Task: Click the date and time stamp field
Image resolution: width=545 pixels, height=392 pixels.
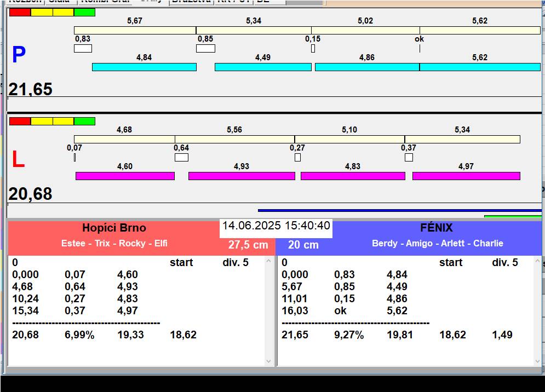Action: pyautogui.click(x=276, y=226)
